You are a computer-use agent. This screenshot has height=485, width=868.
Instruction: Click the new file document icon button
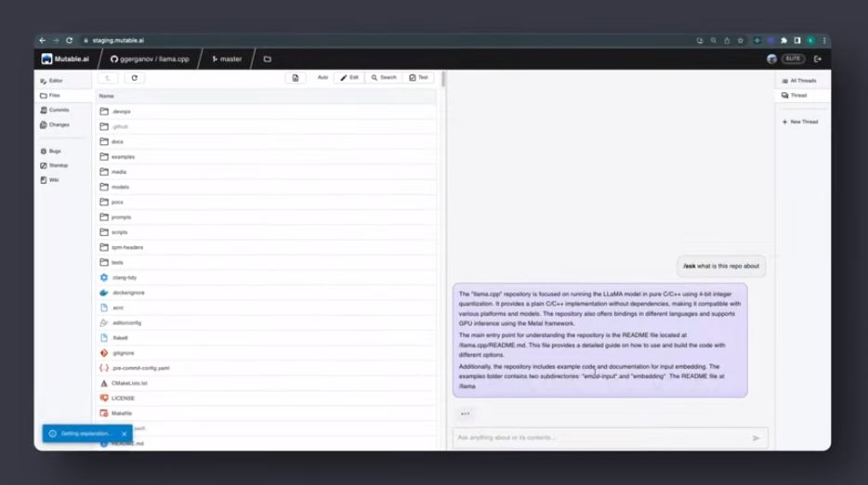click(295, 78)
